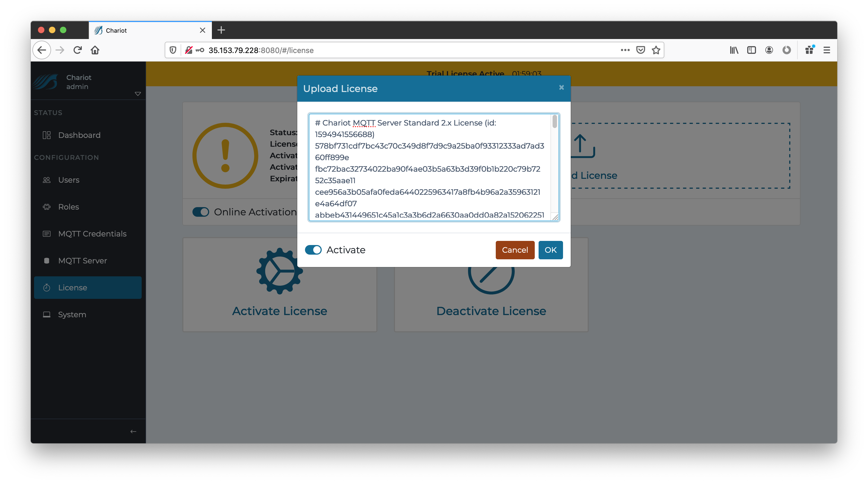This screenshot has width=868, height=484.
Task: Click the browser Back arrow button
Action: (42, 50)
